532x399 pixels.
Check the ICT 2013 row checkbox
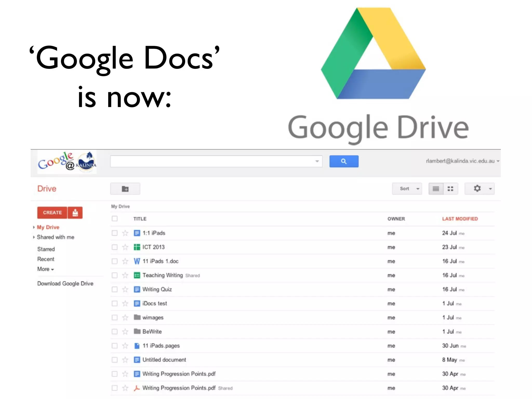115,247
